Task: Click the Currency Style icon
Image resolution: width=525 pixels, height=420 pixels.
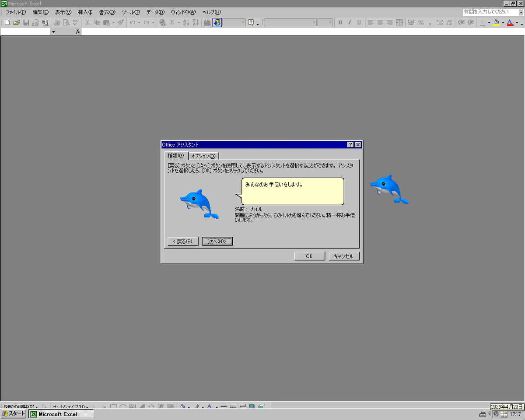Action: click(411, 22)
